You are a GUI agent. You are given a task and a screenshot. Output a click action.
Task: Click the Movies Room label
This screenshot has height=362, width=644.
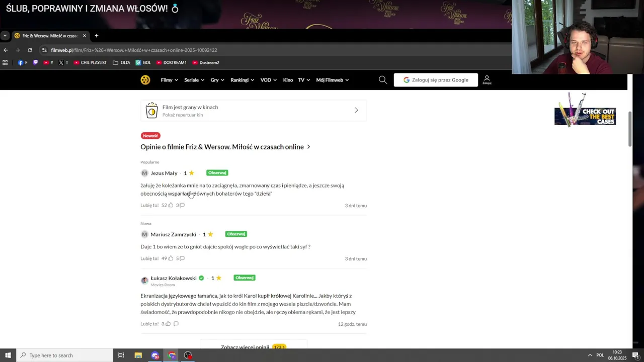coord(163,285)
